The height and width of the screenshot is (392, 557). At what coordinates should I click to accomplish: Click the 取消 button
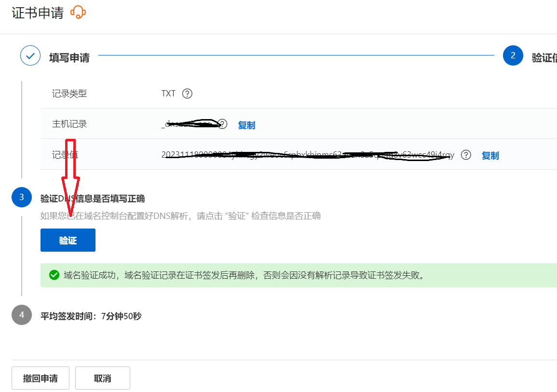tap(103, 378)
